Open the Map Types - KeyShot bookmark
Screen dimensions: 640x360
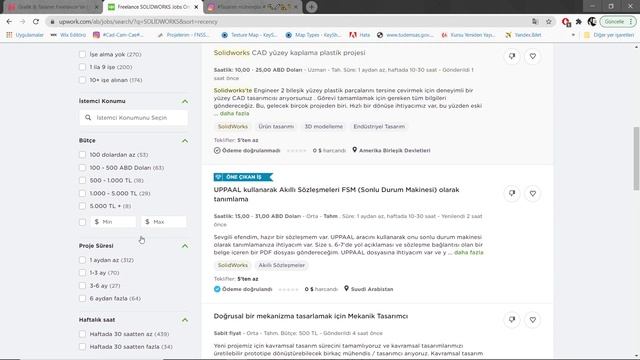[313, 35]
